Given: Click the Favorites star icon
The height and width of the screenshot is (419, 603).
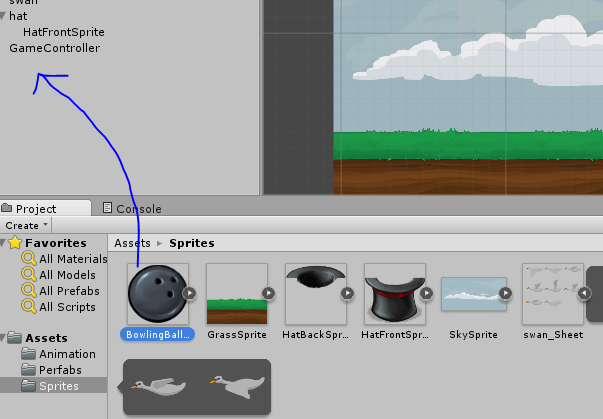Looking at the screenshot, I should [x=15, y=243].
